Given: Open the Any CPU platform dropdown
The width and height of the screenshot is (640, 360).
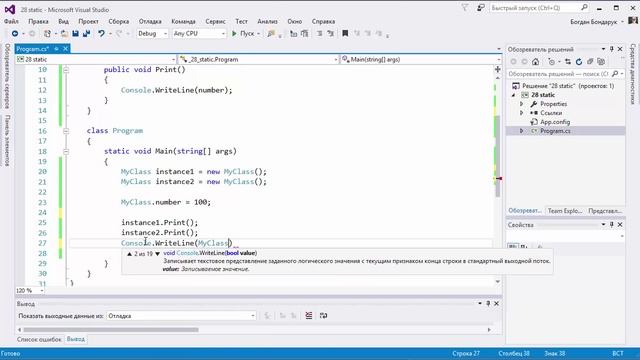Looking at the screenshot, I should pyautogui.click(x=199, y=33).
